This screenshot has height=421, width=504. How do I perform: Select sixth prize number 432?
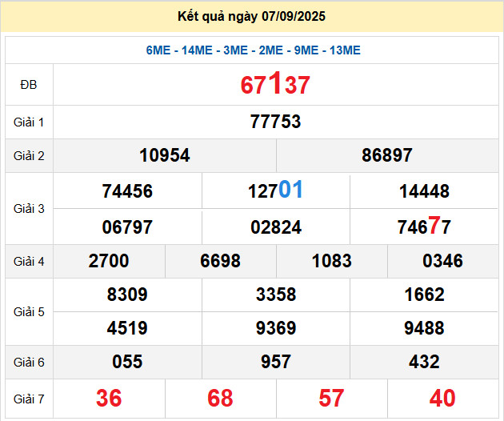point(424,362)
